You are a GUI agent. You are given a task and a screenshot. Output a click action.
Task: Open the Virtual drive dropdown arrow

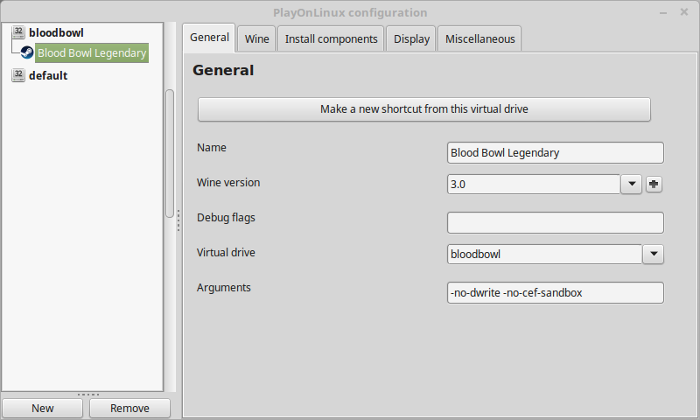pyautogui.click(x=653, y=254)
